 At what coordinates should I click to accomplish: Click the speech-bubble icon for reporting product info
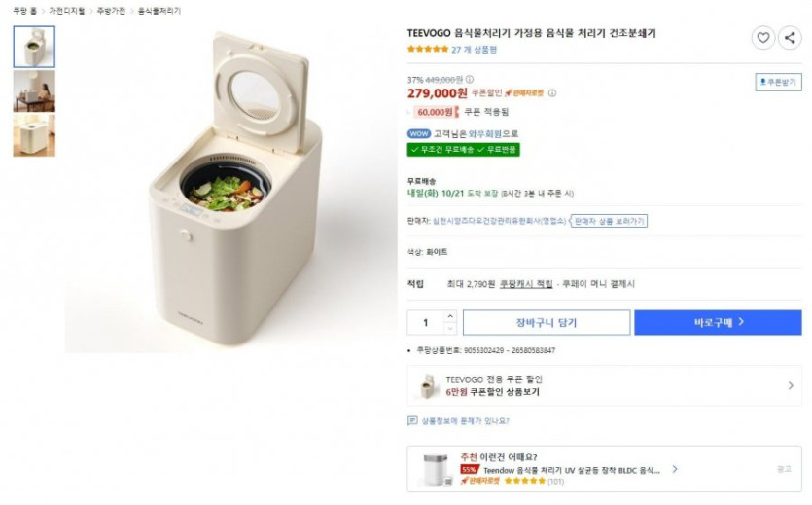pyautogui.click(x=412, y=421)
